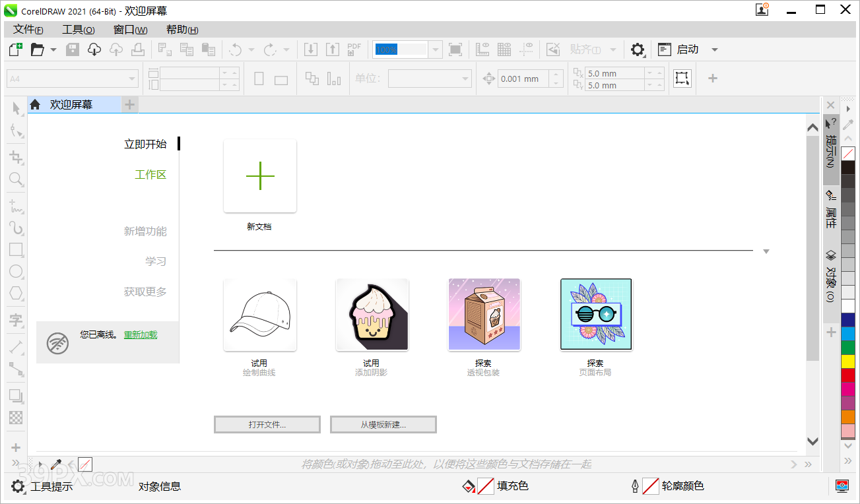Open the 添加阴影 cupcake thumbnail
The height and width of the screenshot is (504, 860).
click(x=372, y=315)
